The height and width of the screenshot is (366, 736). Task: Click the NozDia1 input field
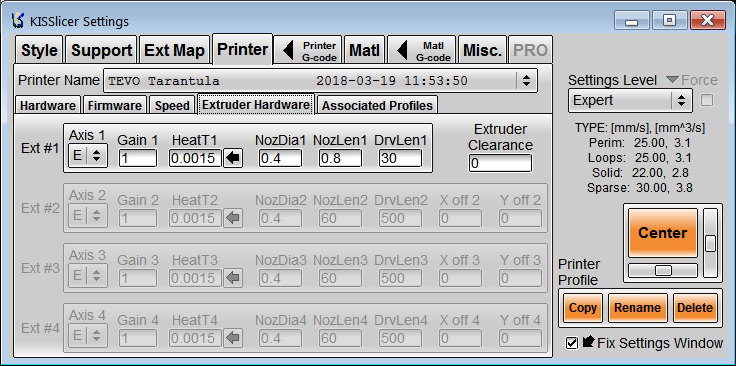pyautogui.click(x=280, y=159)
